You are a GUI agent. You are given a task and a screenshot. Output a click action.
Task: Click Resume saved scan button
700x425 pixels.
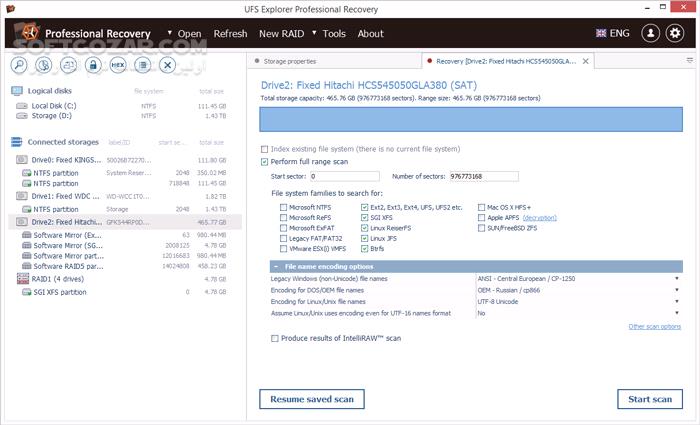pos(312,399)
